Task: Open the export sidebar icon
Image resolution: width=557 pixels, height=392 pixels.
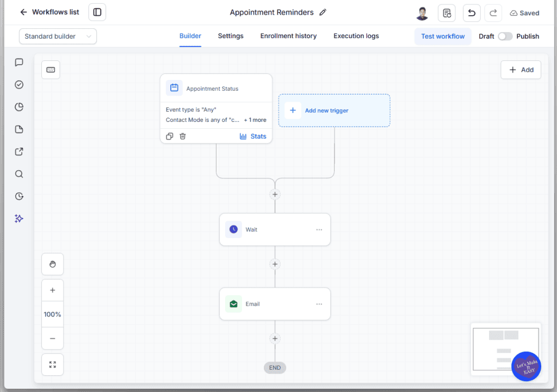Action: 19,152
